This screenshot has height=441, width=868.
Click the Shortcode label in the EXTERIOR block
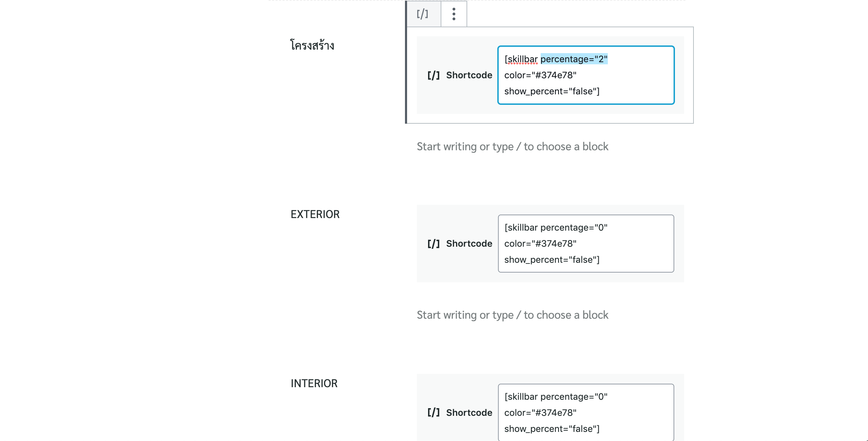click(469, 244)
